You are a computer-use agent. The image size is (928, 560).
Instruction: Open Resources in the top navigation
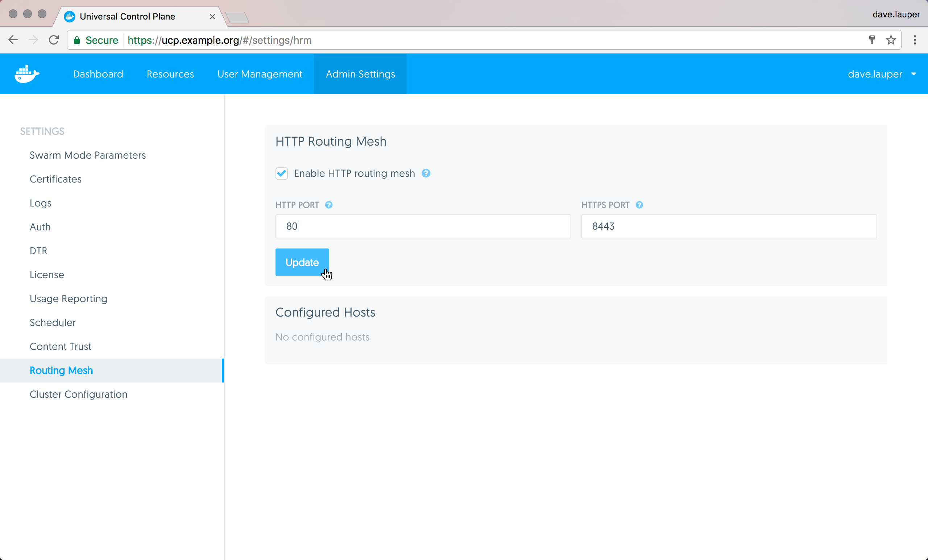(x=170, y=74)
